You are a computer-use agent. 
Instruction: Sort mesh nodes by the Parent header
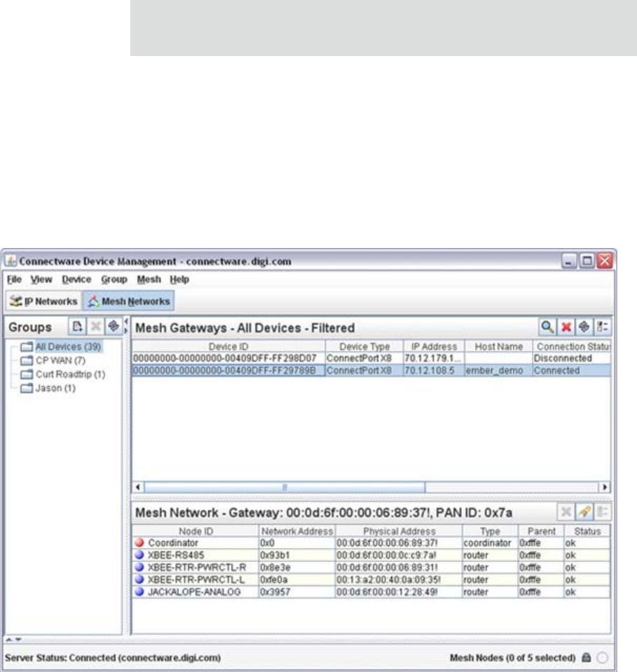[x=541, y=531]
